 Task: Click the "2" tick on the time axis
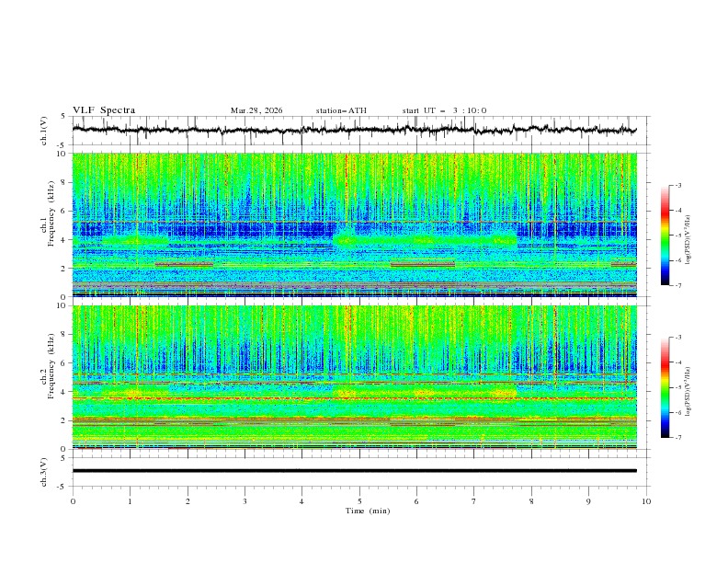[188, 501]
